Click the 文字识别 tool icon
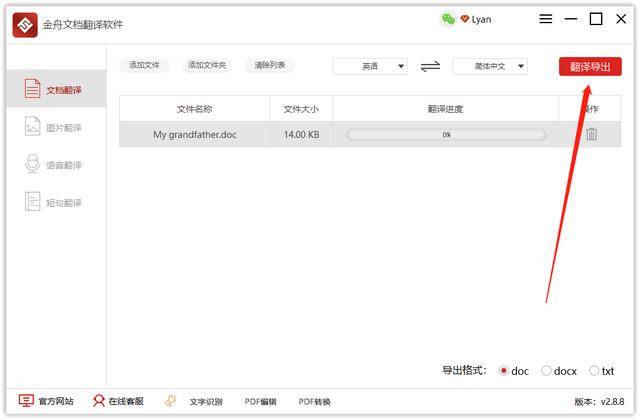640x420 pixels. tap(171, 401)
